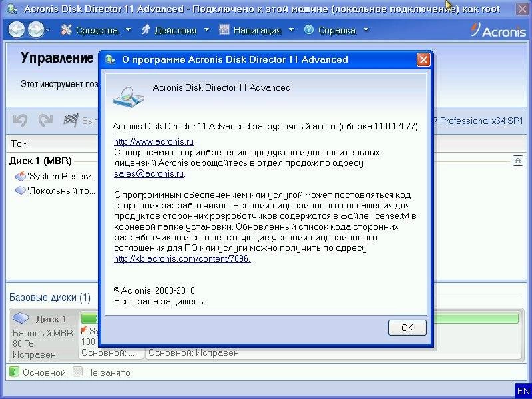This screenshot has width=532, height=399.
Task: Confirm the About dialog with OK
Action: 407,328
